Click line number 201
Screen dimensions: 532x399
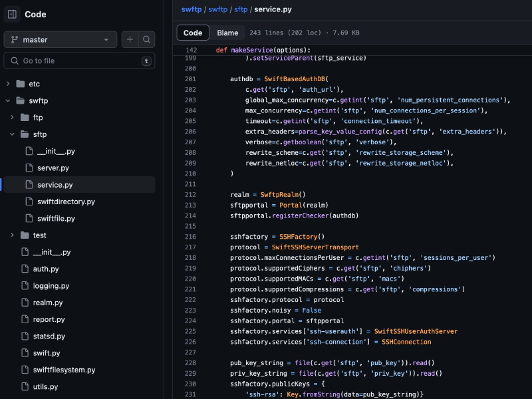pyautogui.click(x=190, y=79)
